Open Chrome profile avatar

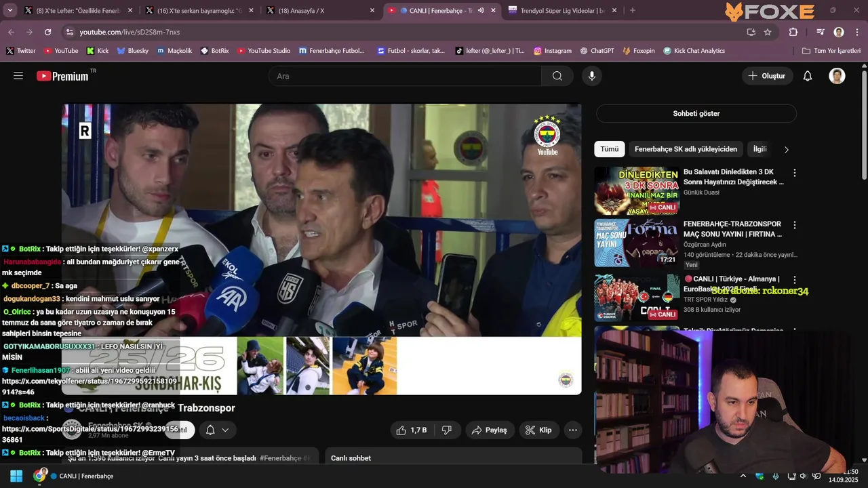(839, 32)
